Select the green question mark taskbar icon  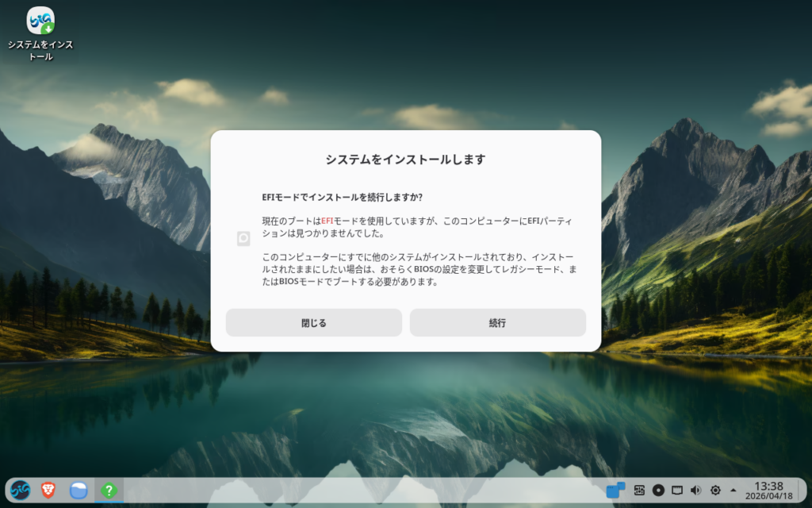[109, 491]
